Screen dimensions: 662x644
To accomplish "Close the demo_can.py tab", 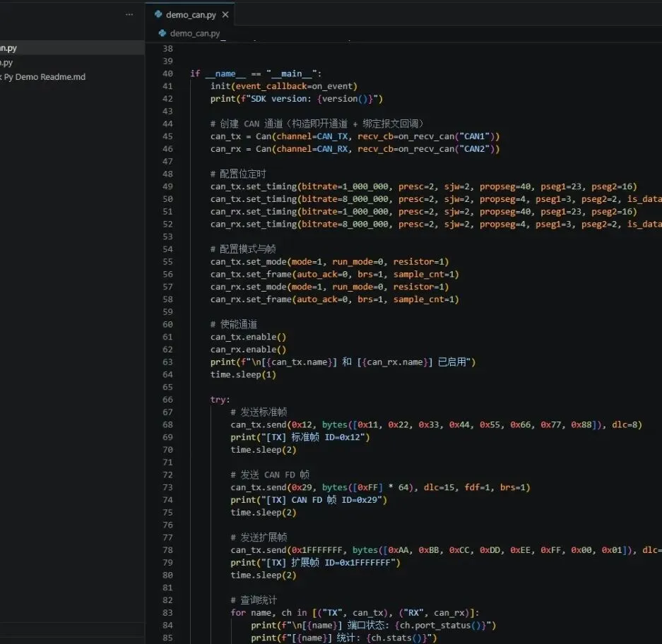I will point(225,15).
